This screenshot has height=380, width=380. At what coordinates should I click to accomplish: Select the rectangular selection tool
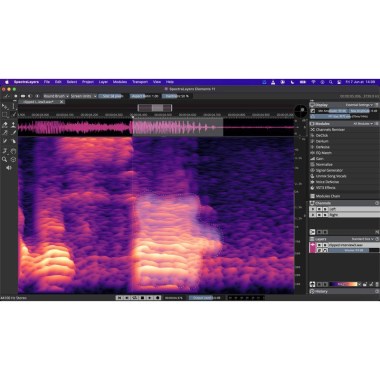(x=5, y=115)
